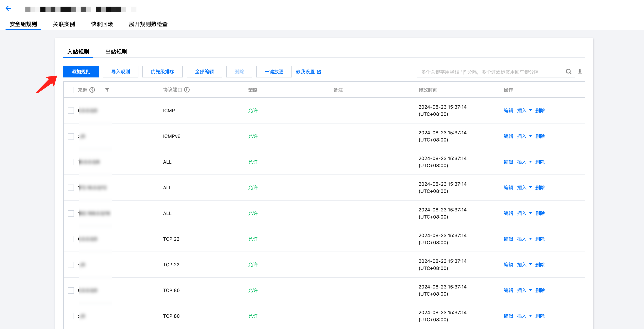Click external link icon beside 教我设置

(319, 72)
